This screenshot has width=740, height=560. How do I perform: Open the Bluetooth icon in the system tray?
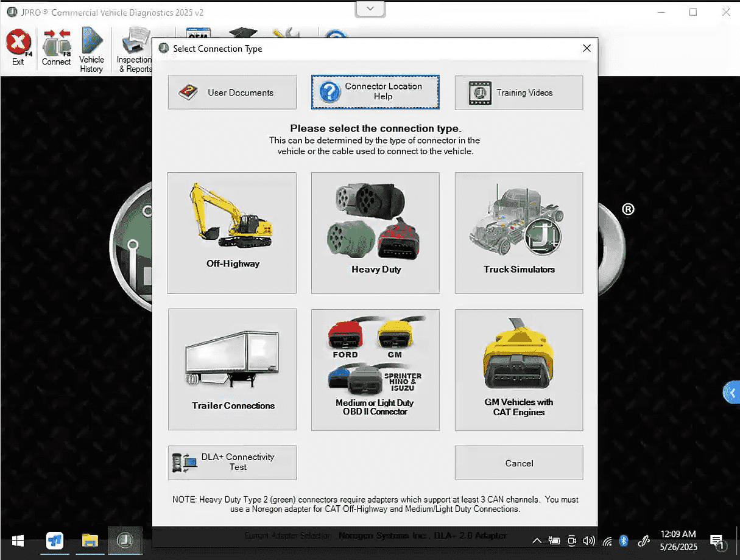coord(624,541)
